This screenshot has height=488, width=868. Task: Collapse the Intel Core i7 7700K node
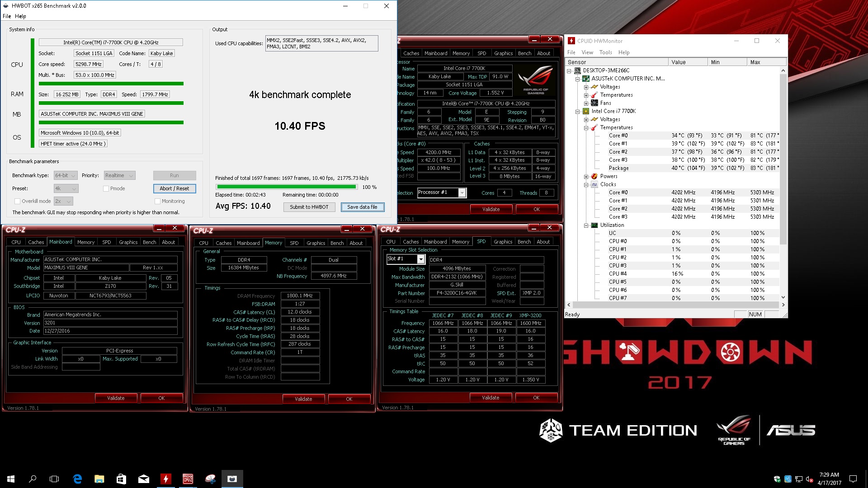[578, 111]
